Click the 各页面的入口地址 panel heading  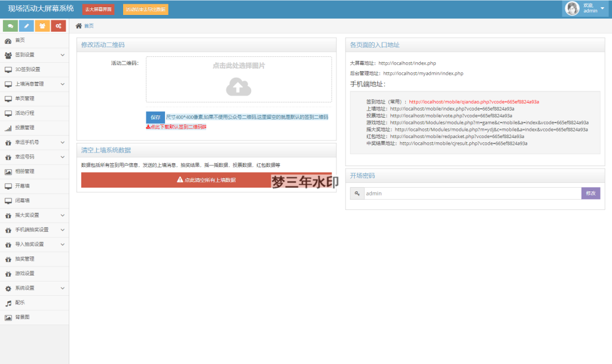point(375,45)
